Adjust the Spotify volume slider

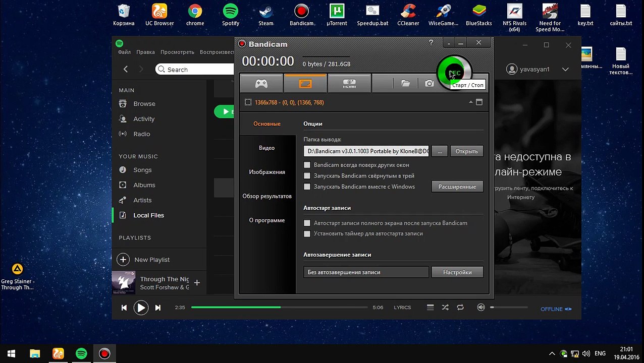coord(510,308)
